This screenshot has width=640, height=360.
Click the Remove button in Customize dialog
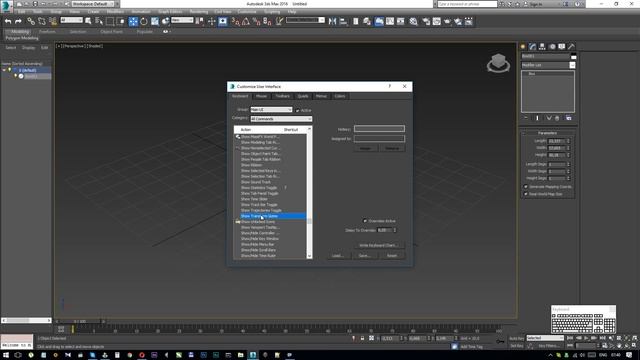[x=392, y=148]
